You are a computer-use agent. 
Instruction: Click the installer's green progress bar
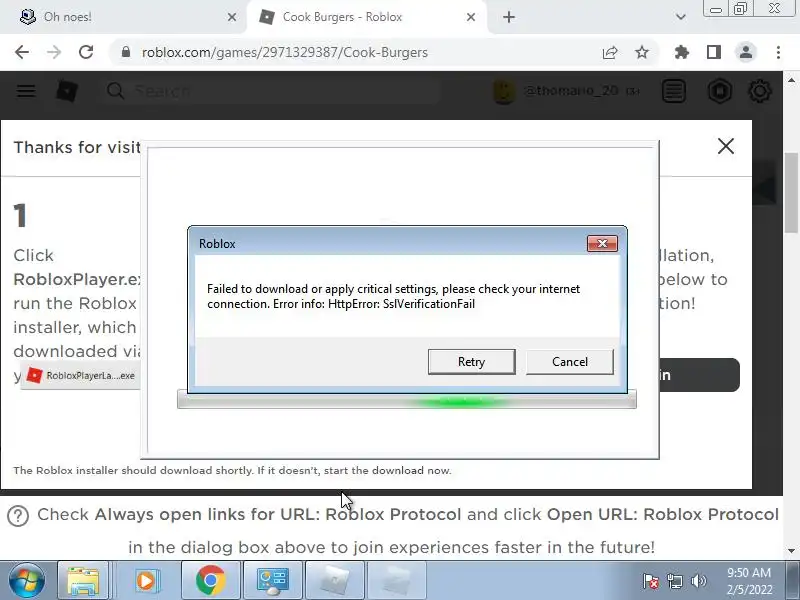coord(407,399)
